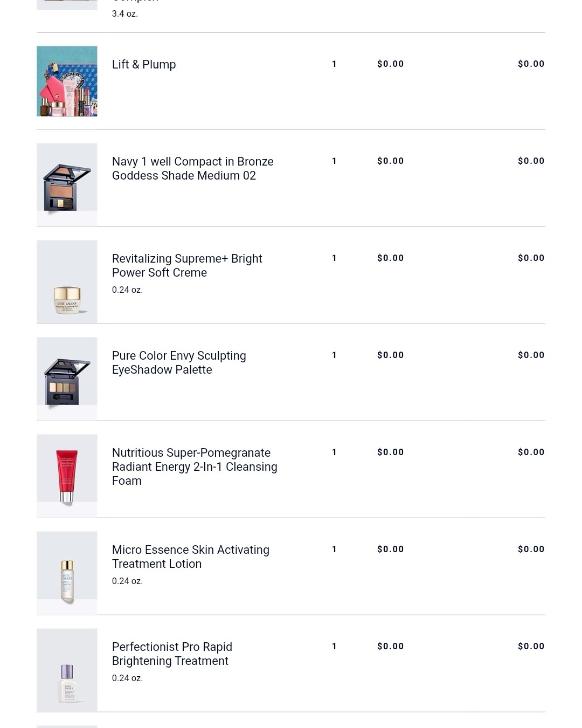Viewport: 582px width, 728px height.
Task: Click the unit price for Navy Compact
Action: (390, 161)
